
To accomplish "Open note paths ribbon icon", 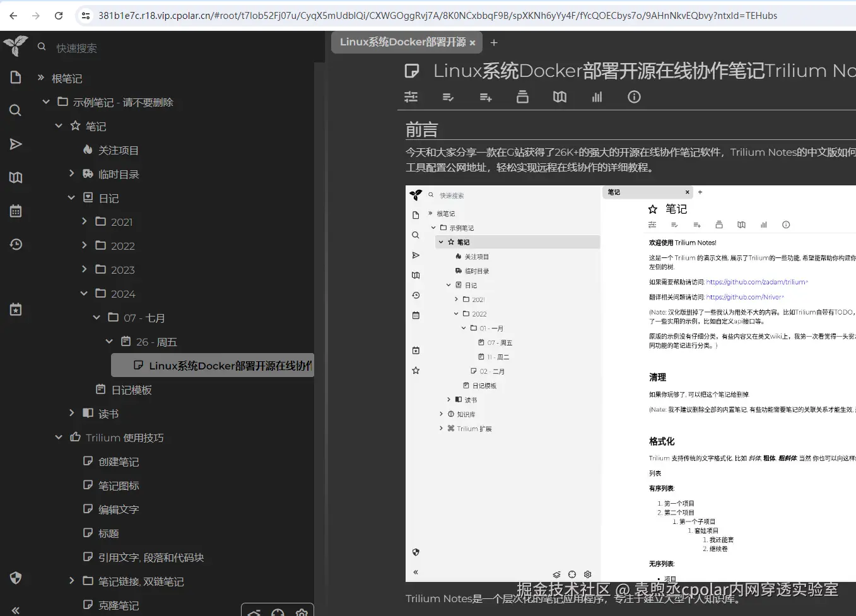I will pyautogui.click(x=522, y=96).
